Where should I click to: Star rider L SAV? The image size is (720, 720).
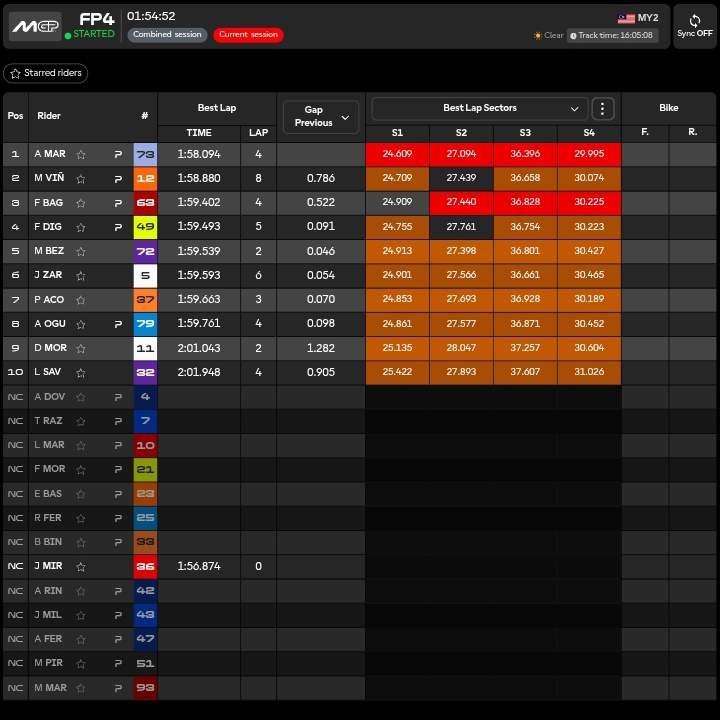tap(81, 372)
